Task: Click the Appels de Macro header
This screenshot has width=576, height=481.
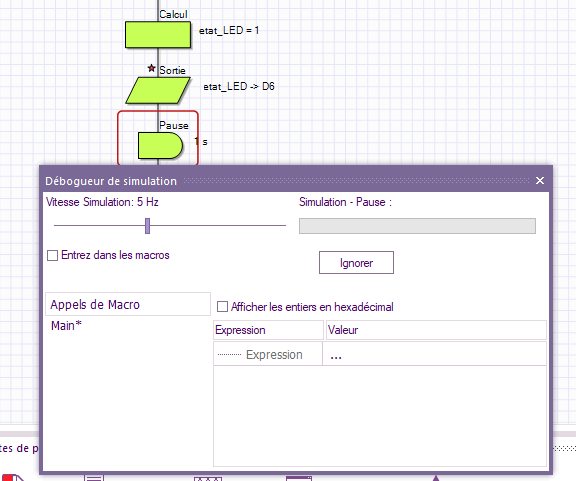Action: click(128, 304)
